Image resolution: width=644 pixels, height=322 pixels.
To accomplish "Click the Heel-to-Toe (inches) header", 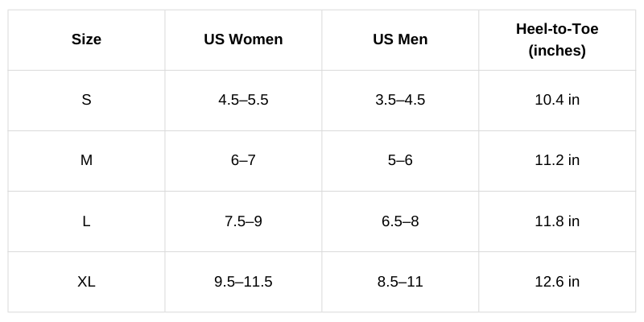I will 557,39.
